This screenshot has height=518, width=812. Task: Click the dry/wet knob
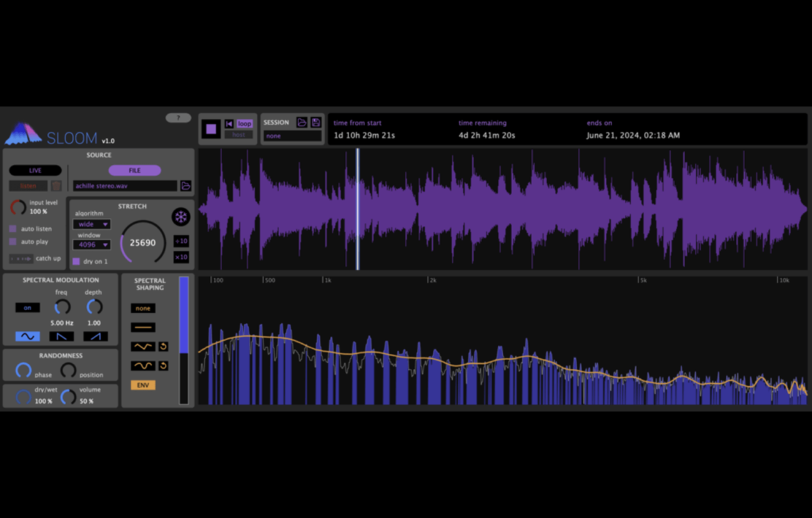(23, 397)
